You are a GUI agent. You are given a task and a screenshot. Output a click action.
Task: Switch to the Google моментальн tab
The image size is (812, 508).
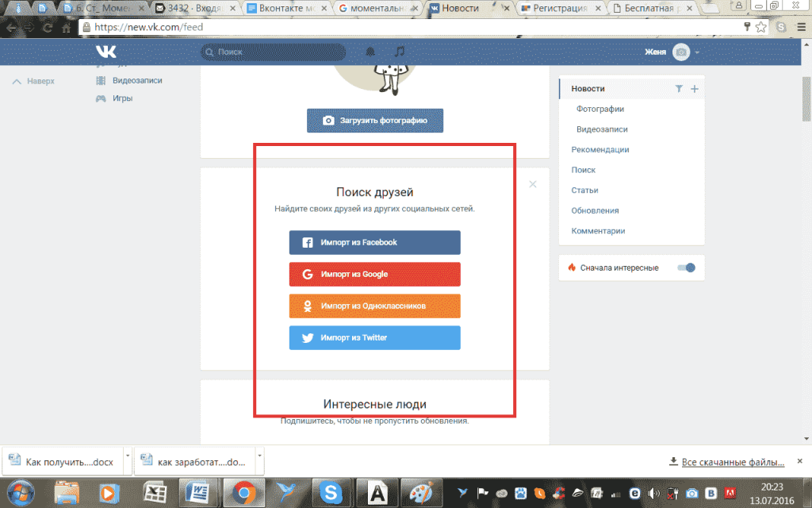[x=378, y=8]
